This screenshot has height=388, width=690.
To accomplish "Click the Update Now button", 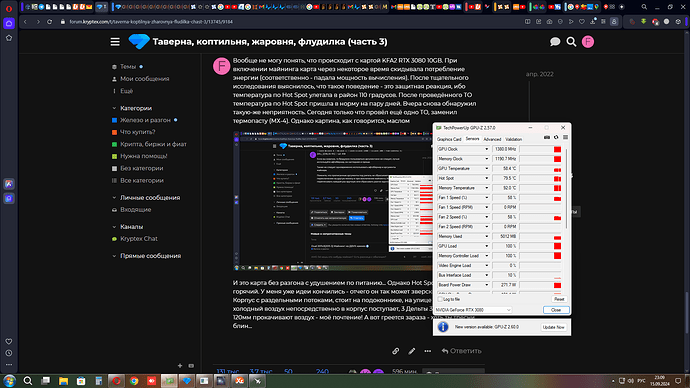I will pyautogui.click(x=554, y=327).
